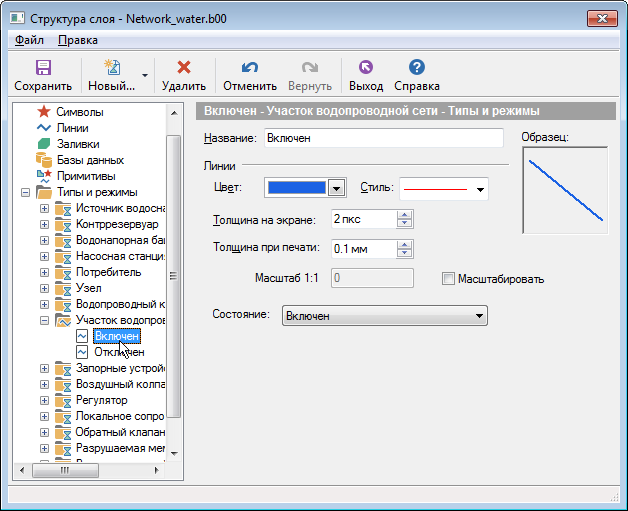628x511 pixels.
Task: Expand the Узел tree node
Action: [x=44, y=288]
